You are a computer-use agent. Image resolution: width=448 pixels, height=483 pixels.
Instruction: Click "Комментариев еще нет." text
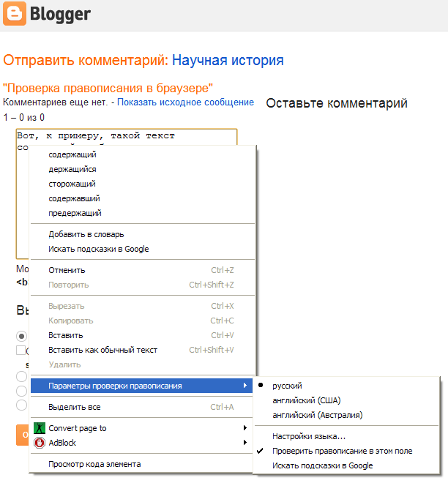click(x=56, y=102)
